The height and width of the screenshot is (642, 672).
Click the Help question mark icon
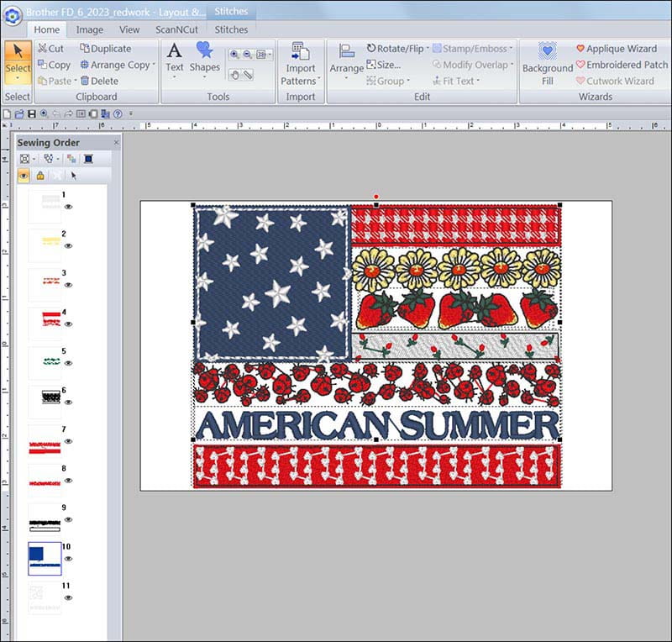click(118, 113)
